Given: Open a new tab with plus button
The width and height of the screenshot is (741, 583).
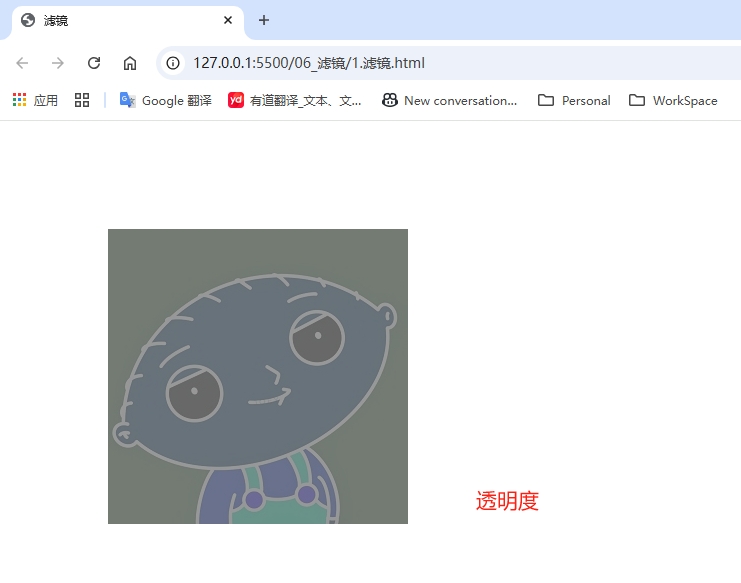Looking at the screenshot, I should click(x=264, y=20).
